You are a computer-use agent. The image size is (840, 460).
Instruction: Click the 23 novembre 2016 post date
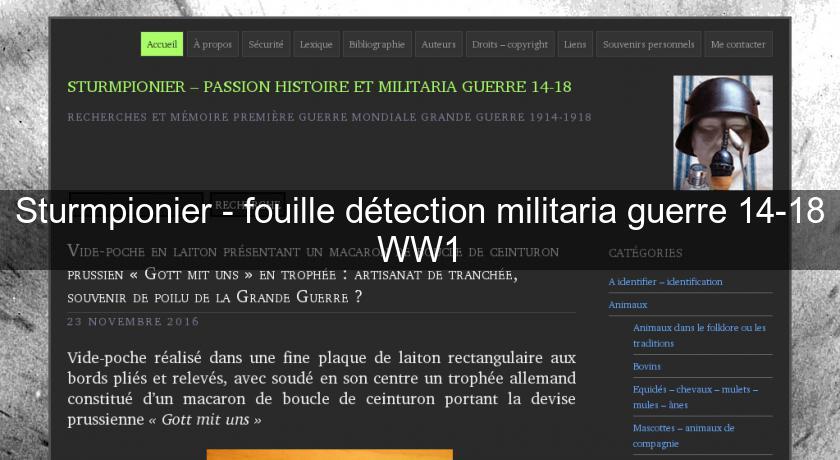133,321
